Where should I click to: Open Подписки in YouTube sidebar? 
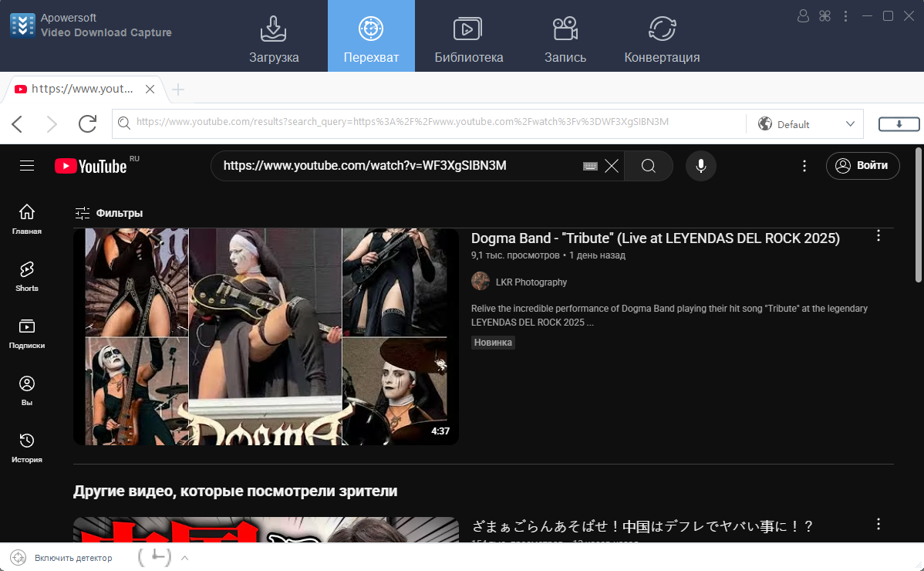click(x=27, y=333)
